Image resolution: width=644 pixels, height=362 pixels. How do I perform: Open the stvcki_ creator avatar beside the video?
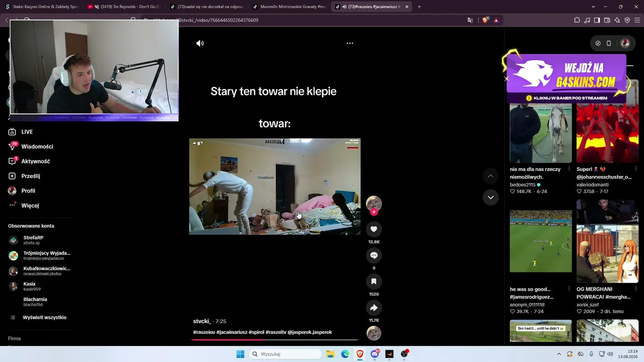pos(374,203)
